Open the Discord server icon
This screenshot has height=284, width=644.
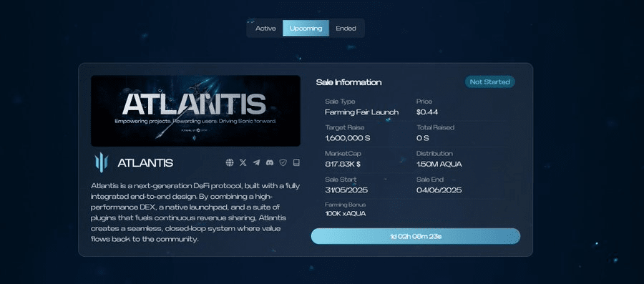[x=270, y=162]
